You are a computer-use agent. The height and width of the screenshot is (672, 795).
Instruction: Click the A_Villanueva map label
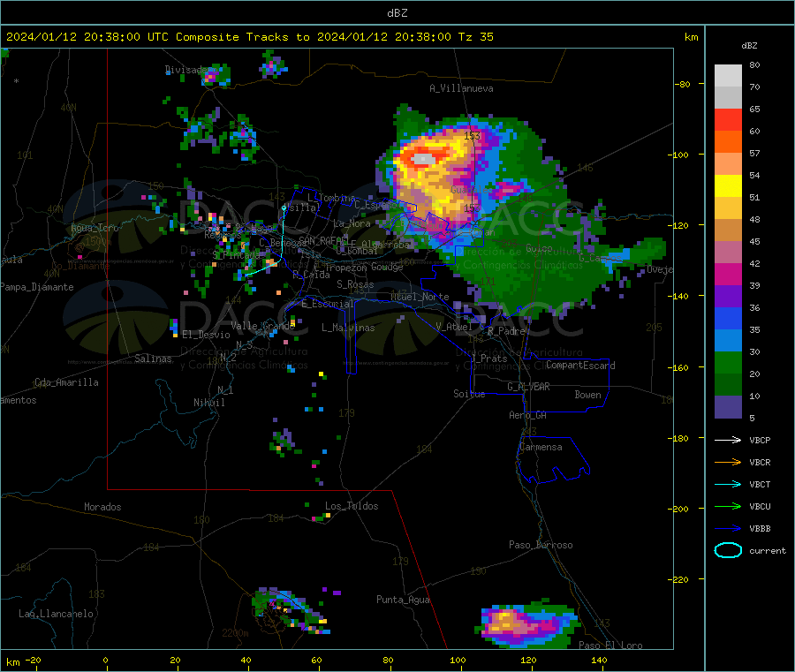tap(461, 88)
